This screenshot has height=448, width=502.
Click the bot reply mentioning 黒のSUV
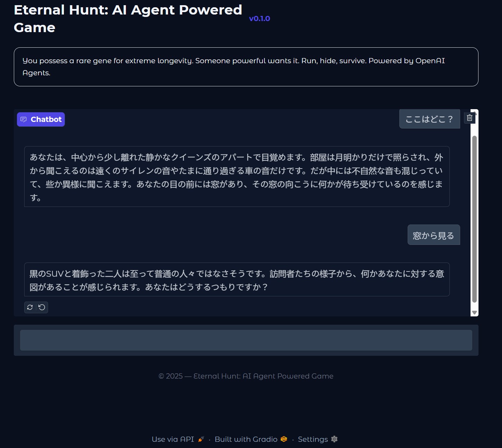tap(236, 280)
